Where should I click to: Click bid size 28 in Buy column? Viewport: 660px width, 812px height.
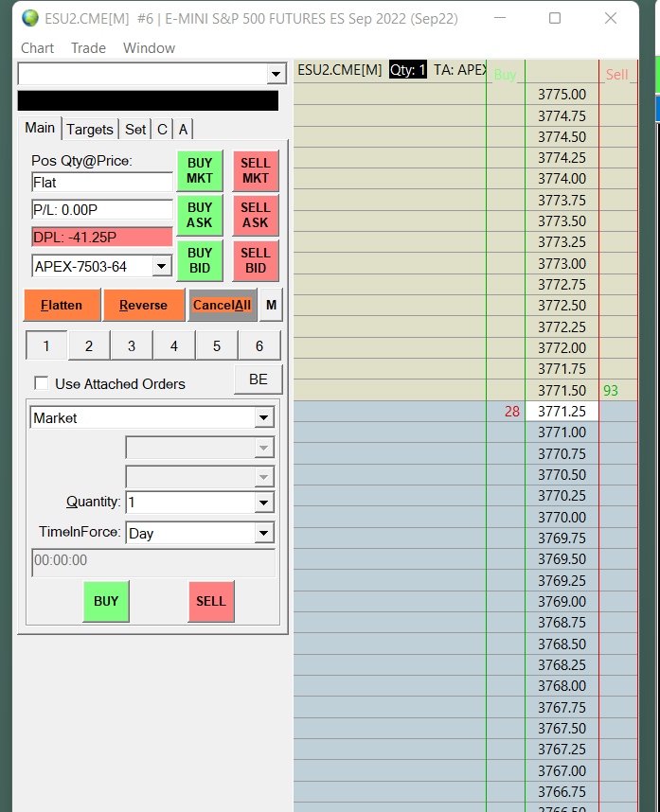tap(512, 411)
